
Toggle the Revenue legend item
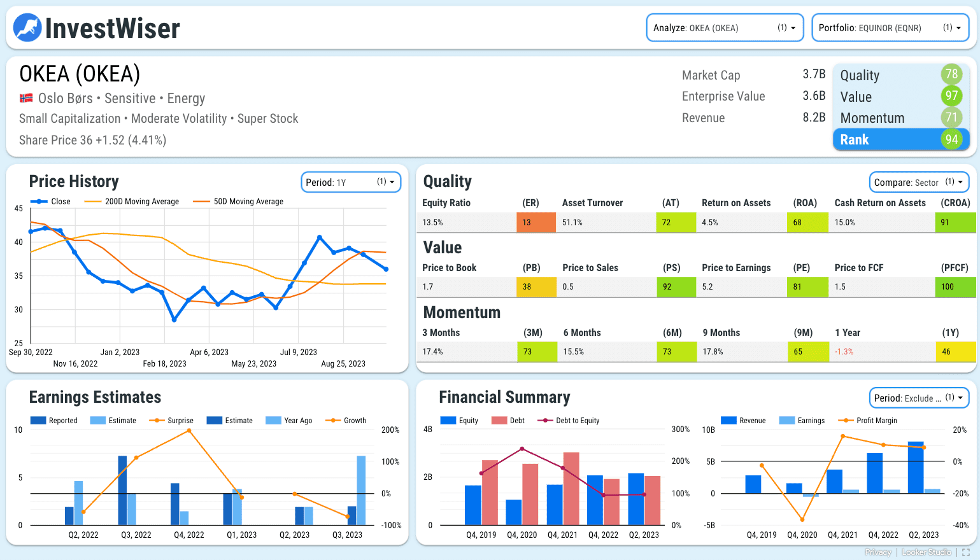click(x=743, y=421)
